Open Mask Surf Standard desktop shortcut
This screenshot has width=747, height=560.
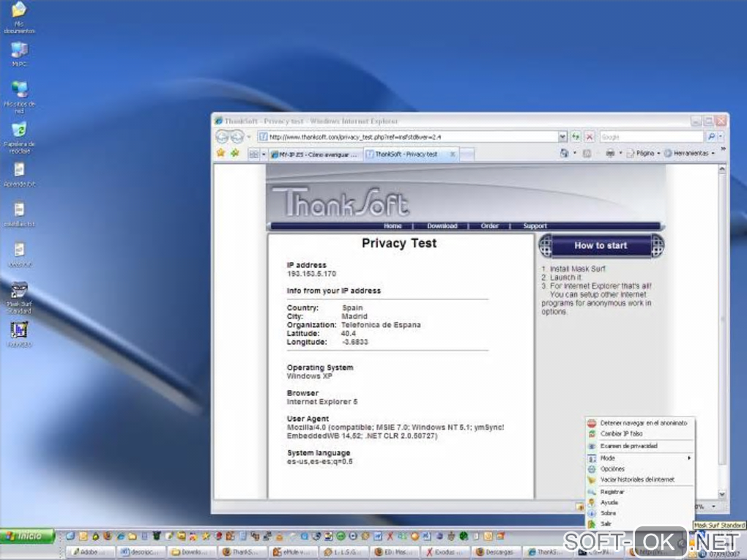[x=19, y=298]
